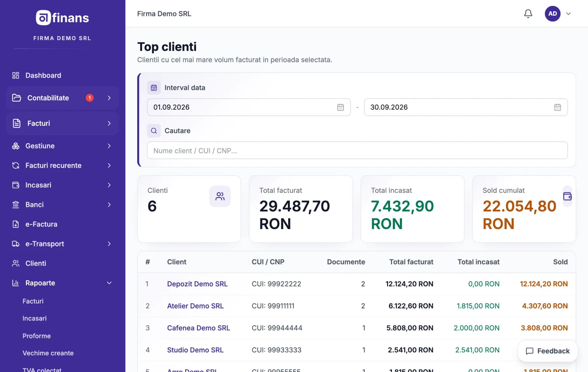Expand the Contabilitate submenu chevron
Viewport: 588px width, 372px height.
point(109,98)
